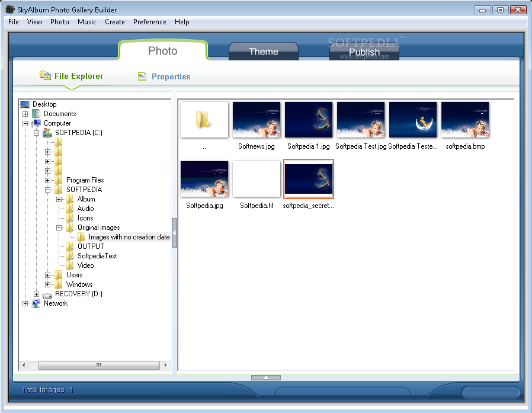532x413 pixels.
Task: Click the Video folder icon
Action: 69,265
